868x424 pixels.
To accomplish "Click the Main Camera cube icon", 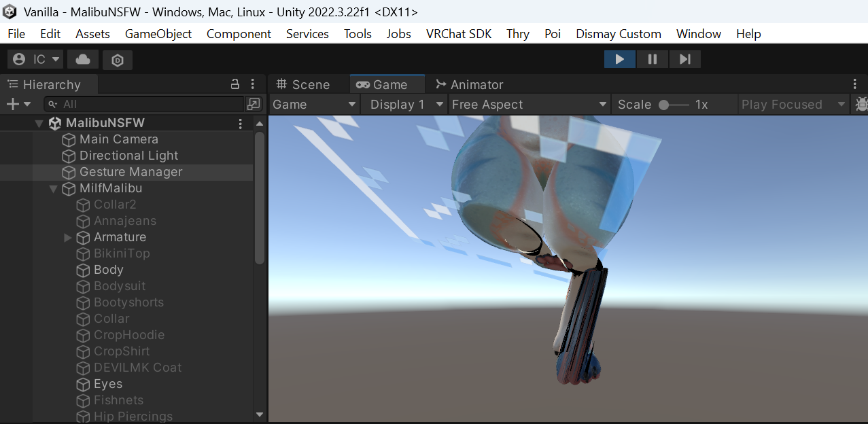I will [69, 139].
